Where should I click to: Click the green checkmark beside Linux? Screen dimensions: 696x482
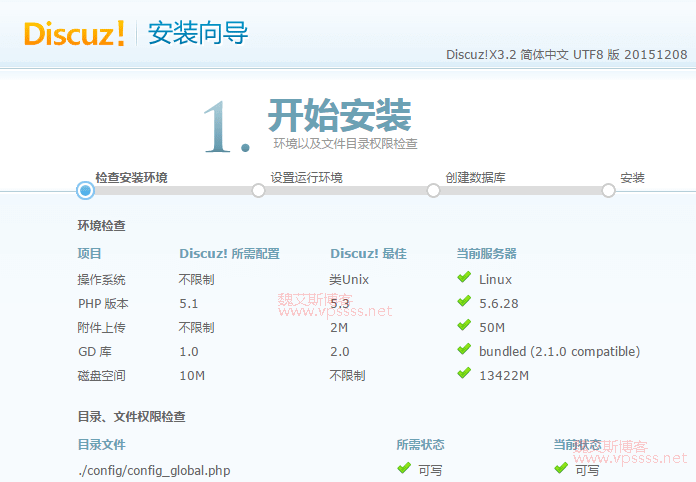click(464, 279)
